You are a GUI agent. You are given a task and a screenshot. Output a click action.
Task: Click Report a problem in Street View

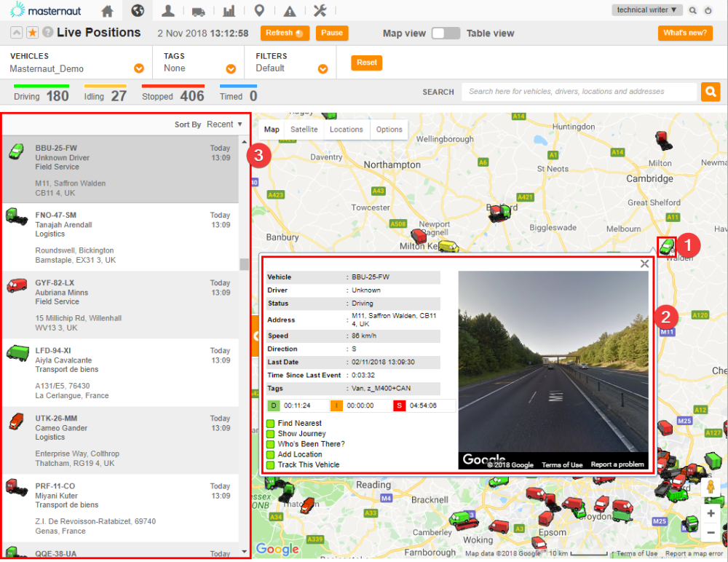click(617, 464)
